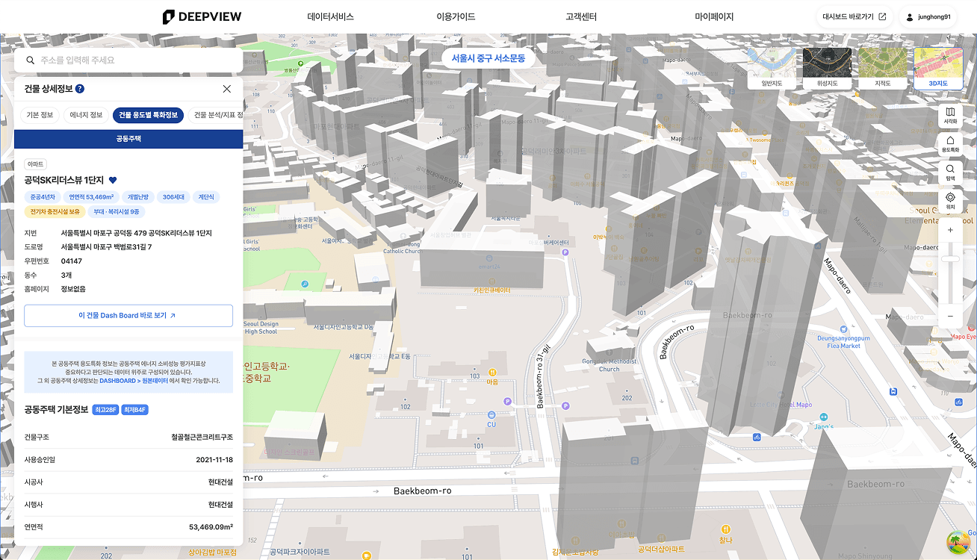Zoom in with the plus icon
Viewport: 977px width, 560px height.
tap(950, 230)
